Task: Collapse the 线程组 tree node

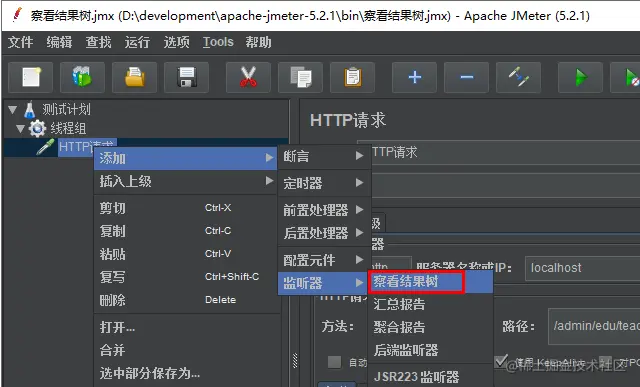Action: tap(21, 129)
